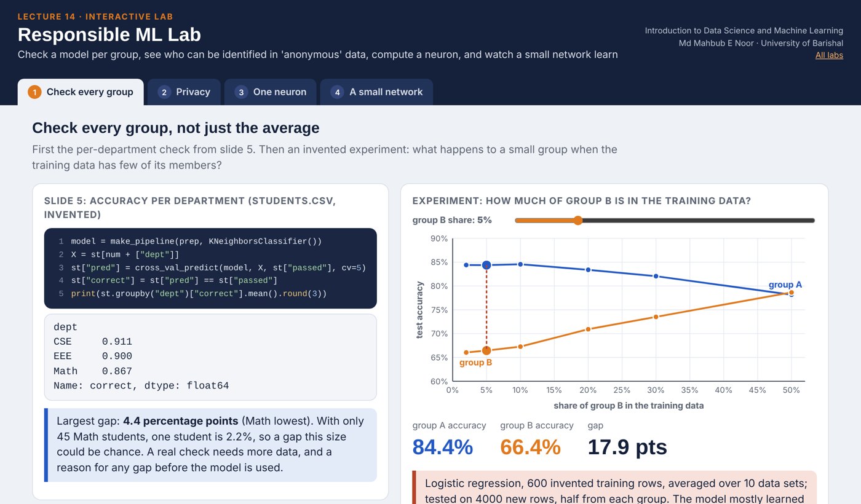Click the Name: correct, dtype: float64 line
This screenshot has height=504, width=861.
(x=141, y=386)
